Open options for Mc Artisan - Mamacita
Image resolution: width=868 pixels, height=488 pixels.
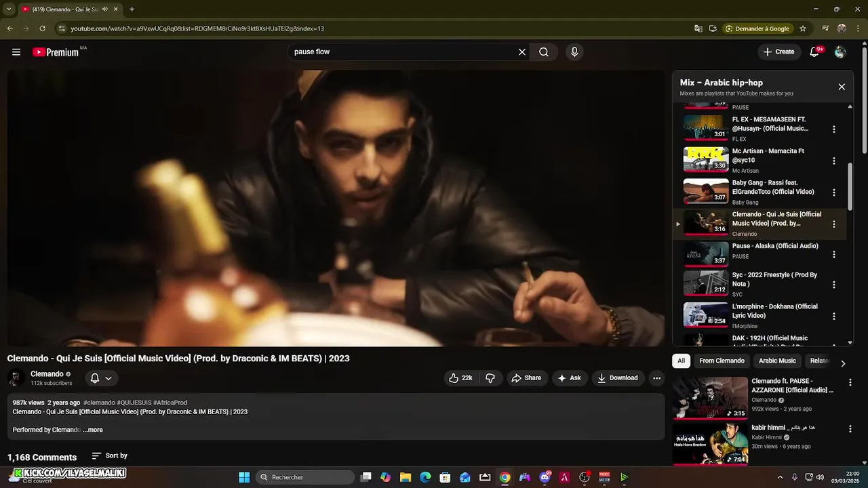click(x=834, y=161)
